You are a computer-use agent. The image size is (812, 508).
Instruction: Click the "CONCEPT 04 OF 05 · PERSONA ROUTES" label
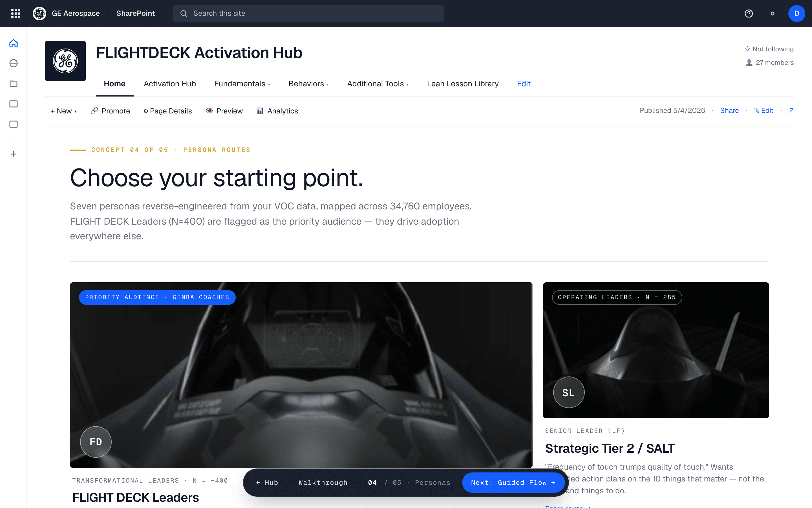(x=171, y=150)
